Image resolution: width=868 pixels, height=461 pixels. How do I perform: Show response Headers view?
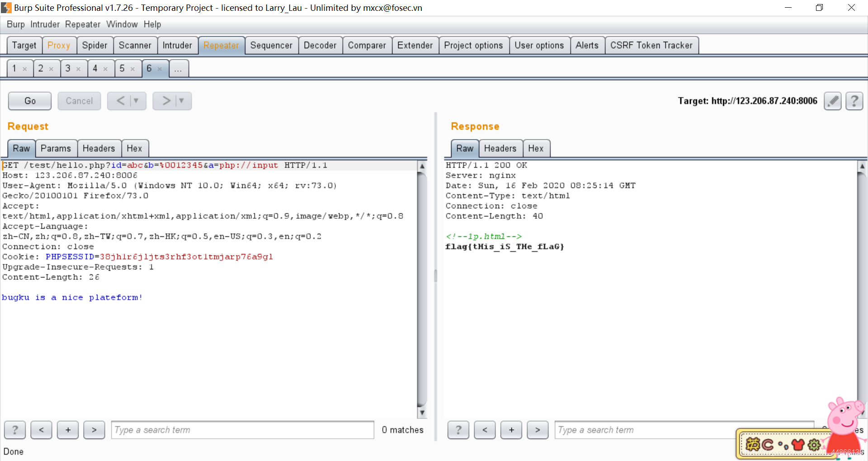(500, 149)
